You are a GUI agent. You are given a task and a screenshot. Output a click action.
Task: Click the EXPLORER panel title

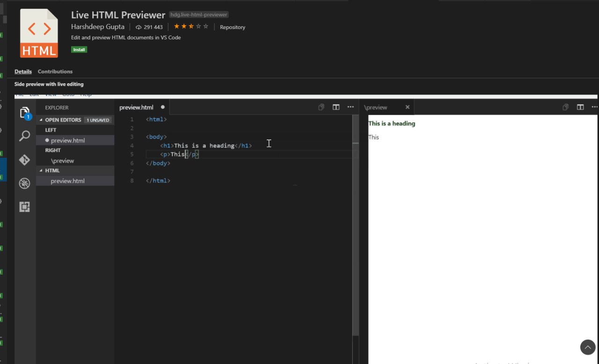pyautogui.click(x=57, y=108)
